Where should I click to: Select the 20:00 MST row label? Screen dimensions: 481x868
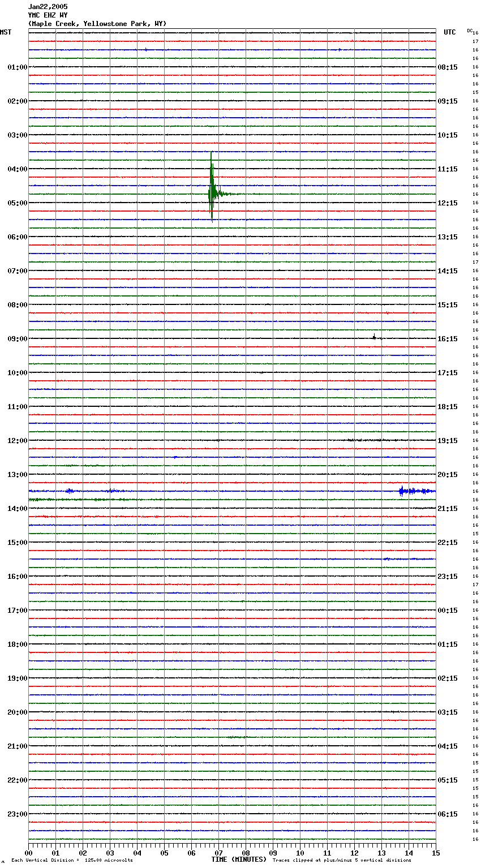tap(18, 712)
